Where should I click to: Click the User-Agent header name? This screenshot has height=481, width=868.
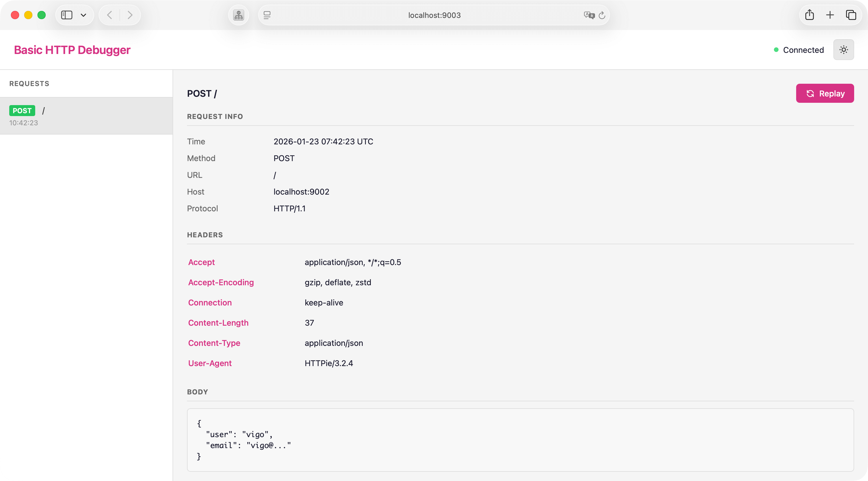pos(209,363)
